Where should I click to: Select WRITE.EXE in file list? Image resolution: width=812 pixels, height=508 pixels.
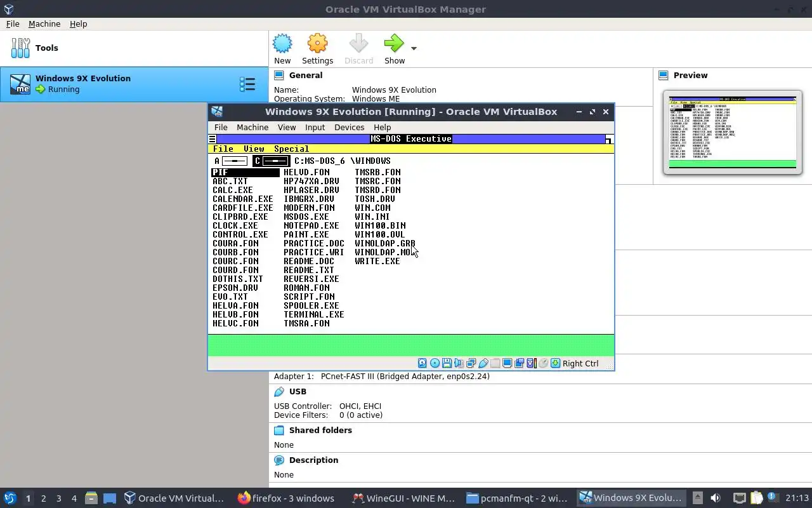(377, 261)
